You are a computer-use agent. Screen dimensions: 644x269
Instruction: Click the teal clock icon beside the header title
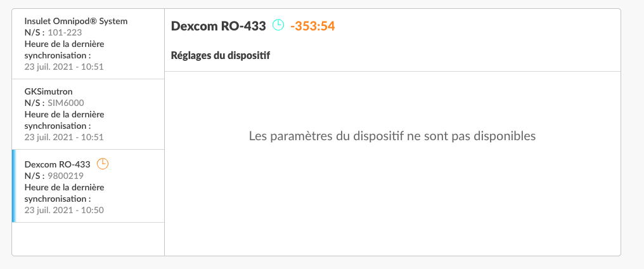(x=278, y=25)
